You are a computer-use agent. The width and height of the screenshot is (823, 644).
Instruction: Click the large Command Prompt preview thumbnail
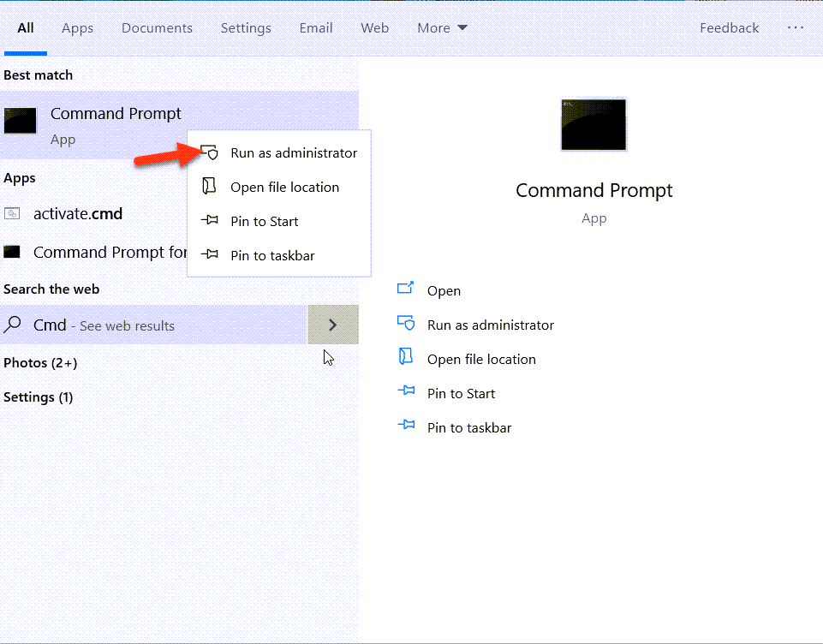pyautogui.click(x=593, y=125)
